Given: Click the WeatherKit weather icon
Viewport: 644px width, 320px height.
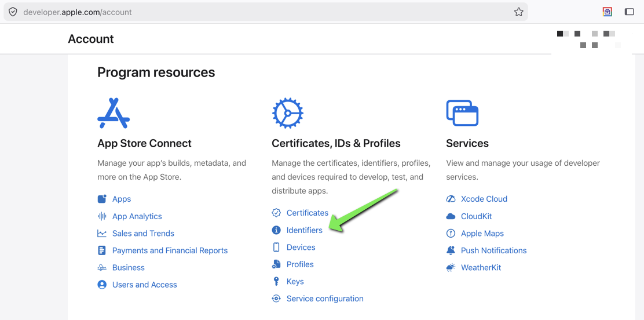Looking at the screenshot, I should click(x=451, y=268).
